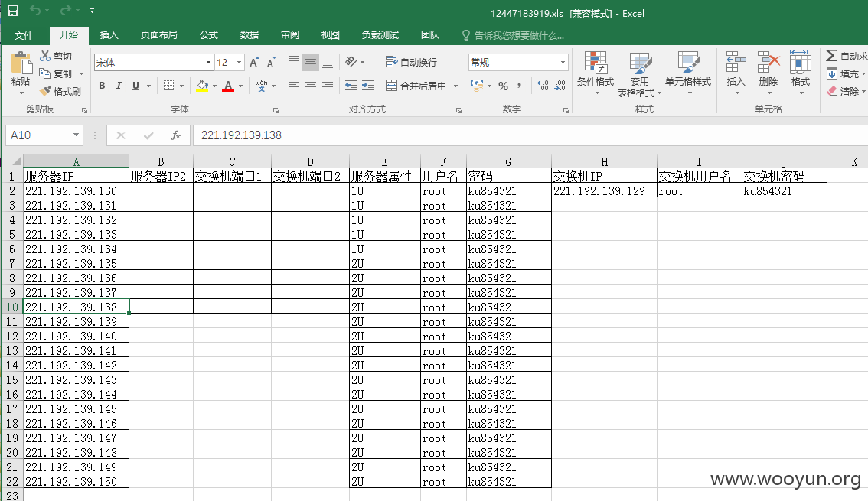Open 文件 file tab
This screenshot has width=868, height=501.
[x=24, y=35]
